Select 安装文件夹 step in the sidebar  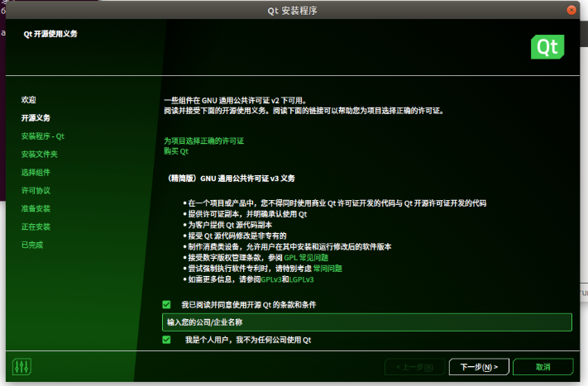pos(40,155)
